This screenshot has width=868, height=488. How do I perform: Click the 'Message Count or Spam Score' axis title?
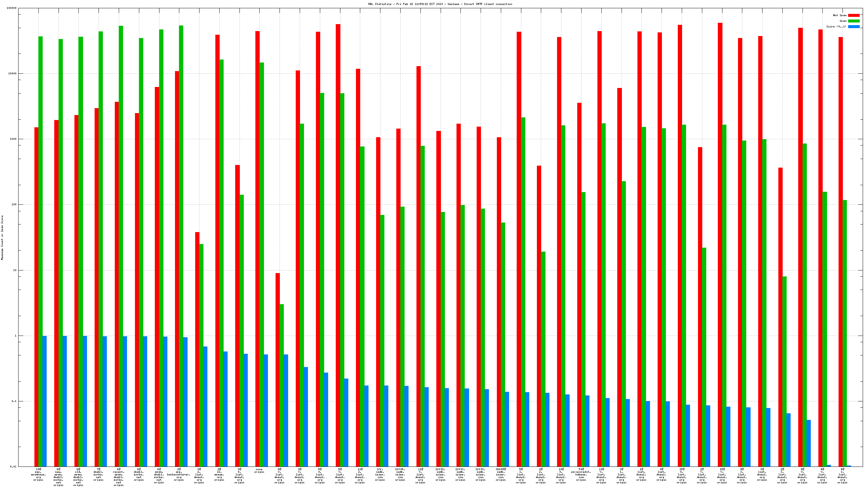[x=2, y=238]
